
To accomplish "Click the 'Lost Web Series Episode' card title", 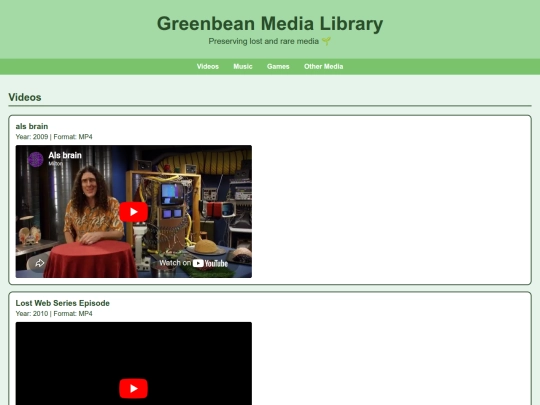I will point(63,303).
